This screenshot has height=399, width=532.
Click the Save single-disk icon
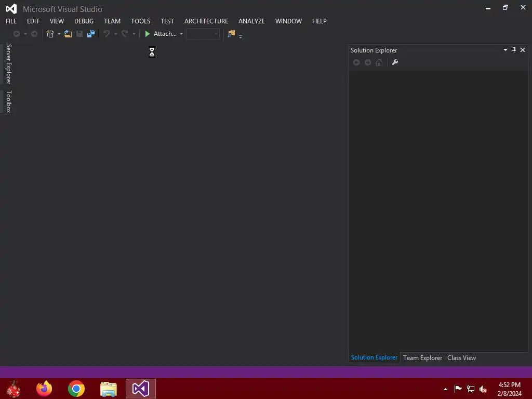[x=79, y=34]
